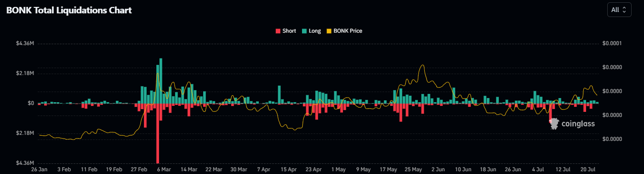Open the All time range dropdown
Image resolution: width=644 pixels, height=174 pixels.
click(619, 10)
